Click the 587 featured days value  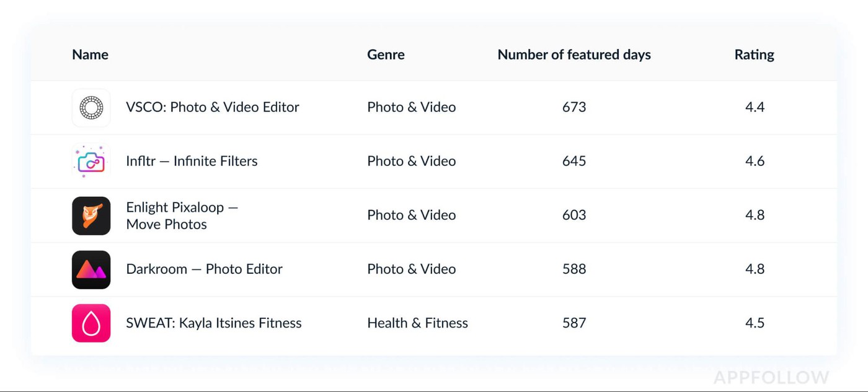click(574, 323)
